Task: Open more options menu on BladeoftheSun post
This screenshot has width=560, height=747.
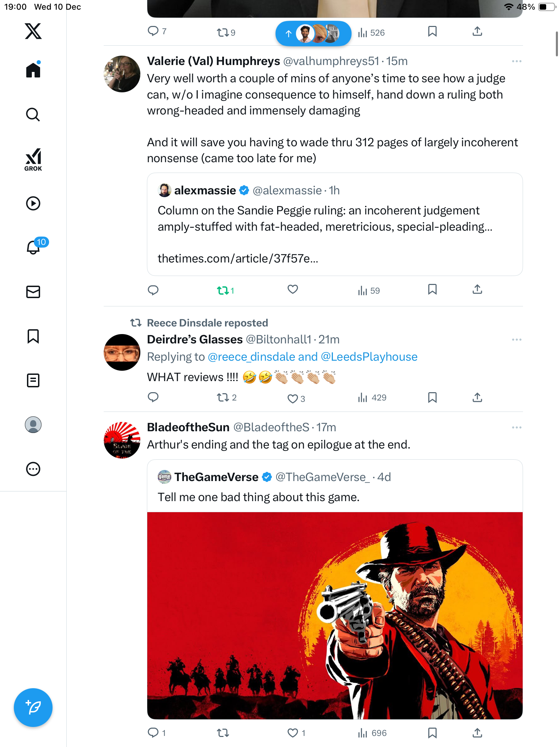Action: click(516, 427)
